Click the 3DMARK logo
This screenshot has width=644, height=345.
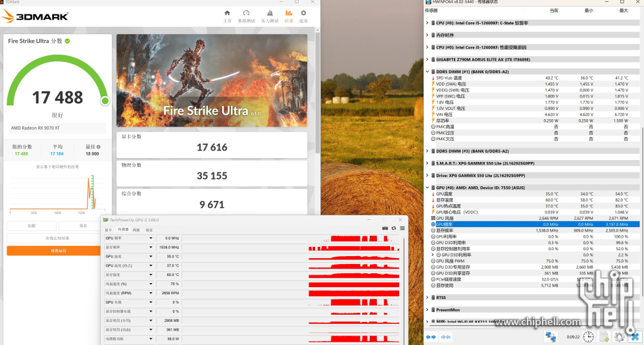[36, 16]
